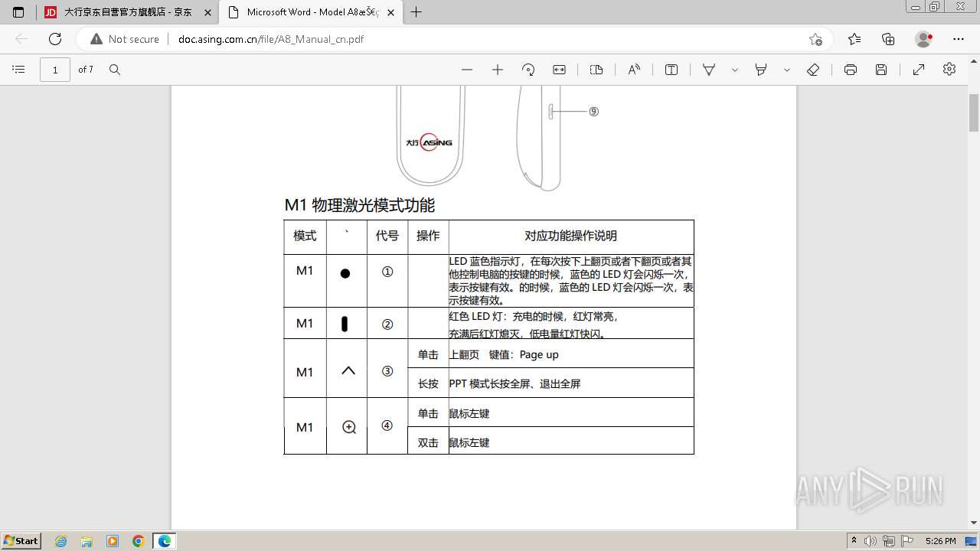Select the Draw pen tool
The width and height of the screenshot is (980, 551).
click(709, 70)
